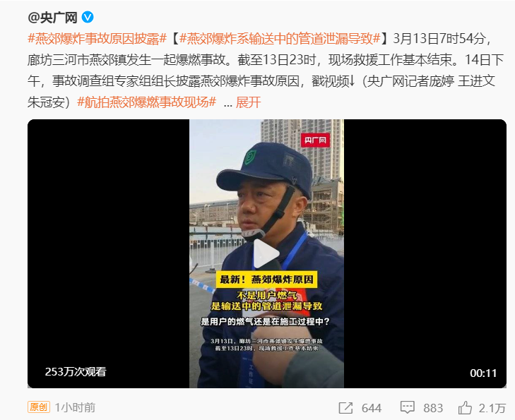This screenshot has height=420, width=515.
Task: Click the post body text paragraph
Action: [266, 71]
